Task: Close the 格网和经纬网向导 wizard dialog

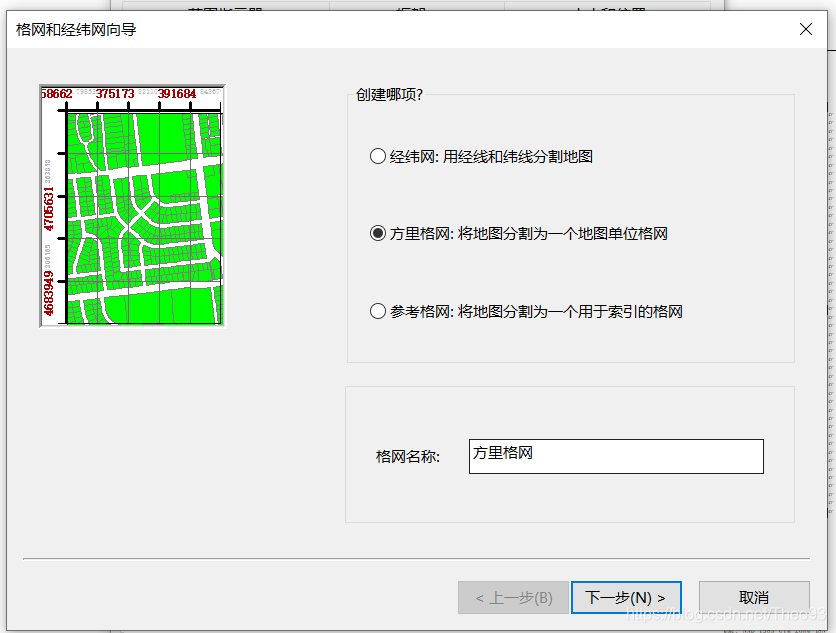Action: pos(806,29)
